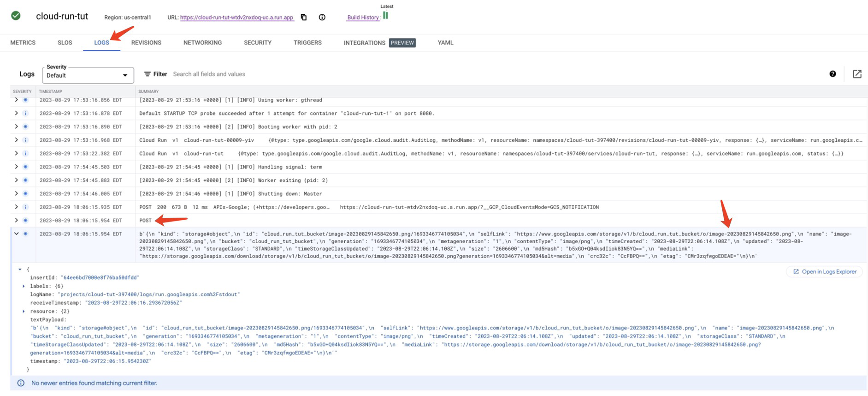The image size is (868, 396).
Task: Switch to the SLOS tab
Action: click(65, 42)
